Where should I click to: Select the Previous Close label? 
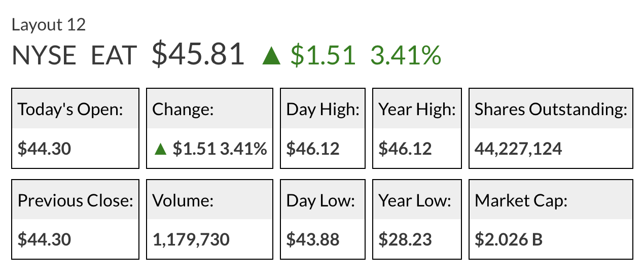pyautogui.click(x=75, y=200)
